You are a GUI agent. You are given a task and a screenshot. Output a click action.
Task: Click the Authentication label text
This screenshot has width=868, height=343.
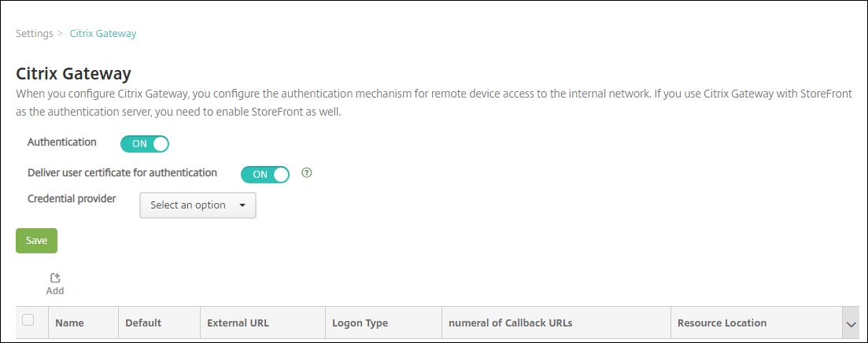point(62,142)
